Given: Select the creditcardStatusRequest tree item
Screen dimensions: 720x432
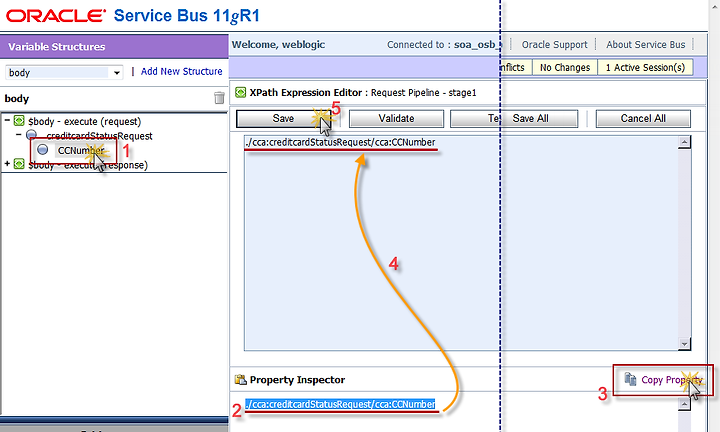Looking at the screenshot, I should (x=100, y=136).
